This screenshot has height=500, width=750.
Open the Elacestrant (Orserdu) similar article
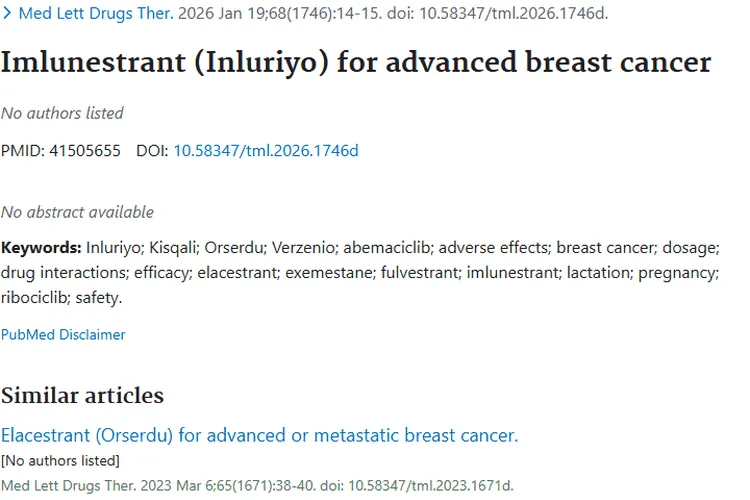[259, 436]
